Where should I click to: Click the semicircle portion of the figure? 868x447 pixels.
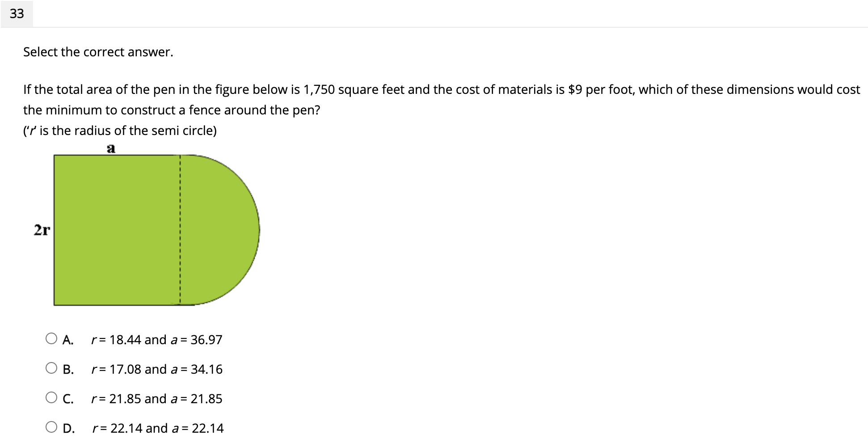click(228, 228)
